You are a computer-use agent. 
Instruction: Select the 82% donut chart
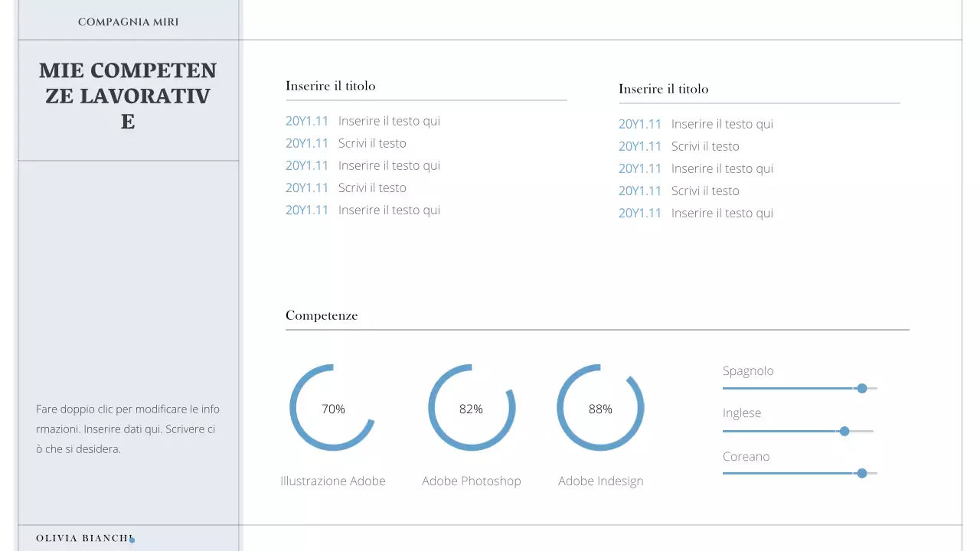(471, 408)
